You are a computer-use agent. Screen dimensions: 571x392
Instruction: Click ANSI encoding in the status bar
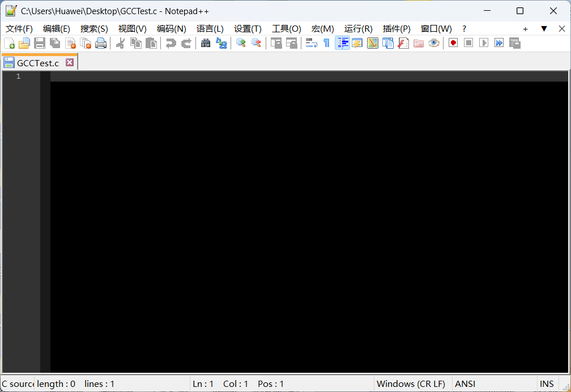coord(465,384)
